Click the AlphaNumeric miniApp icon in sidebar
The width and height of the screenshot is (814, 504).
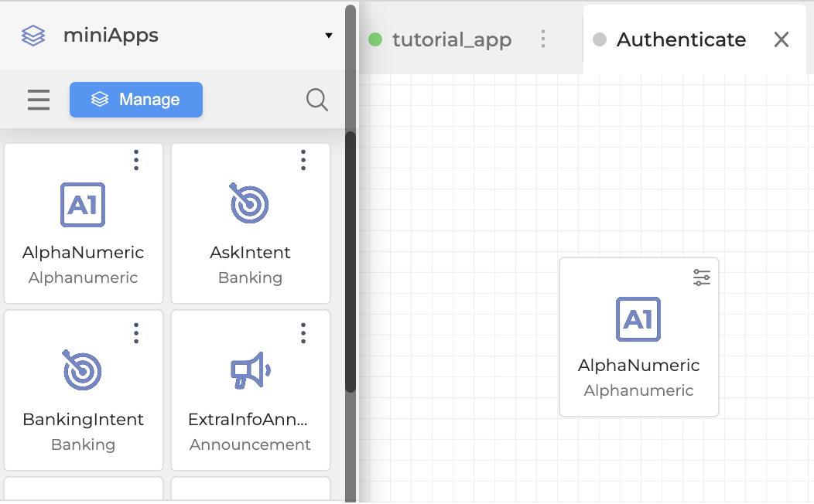pos(83,205)
